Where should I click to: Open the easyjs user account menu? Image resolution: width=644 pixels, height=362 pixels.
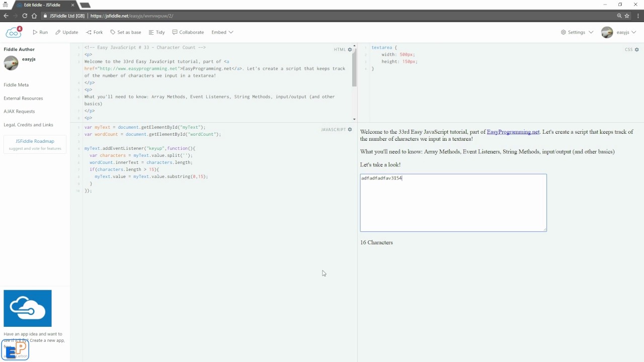pos(626,32)
